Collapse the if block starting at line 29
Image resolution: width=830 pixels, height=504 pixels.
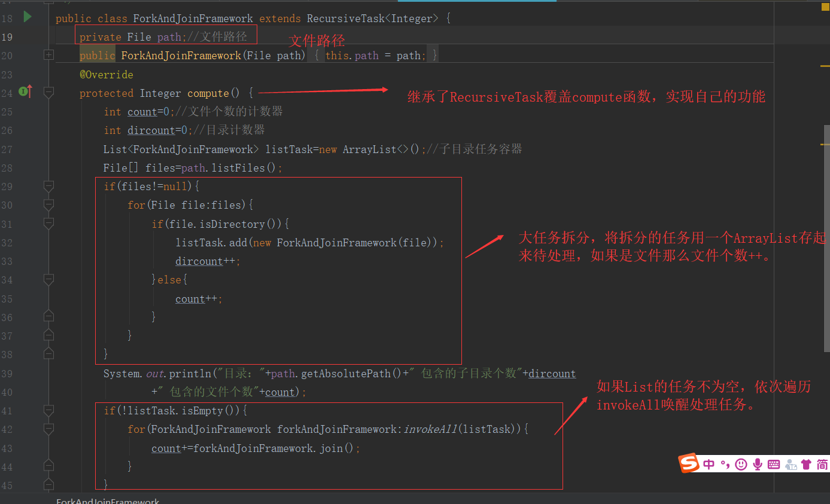point(48,186)
